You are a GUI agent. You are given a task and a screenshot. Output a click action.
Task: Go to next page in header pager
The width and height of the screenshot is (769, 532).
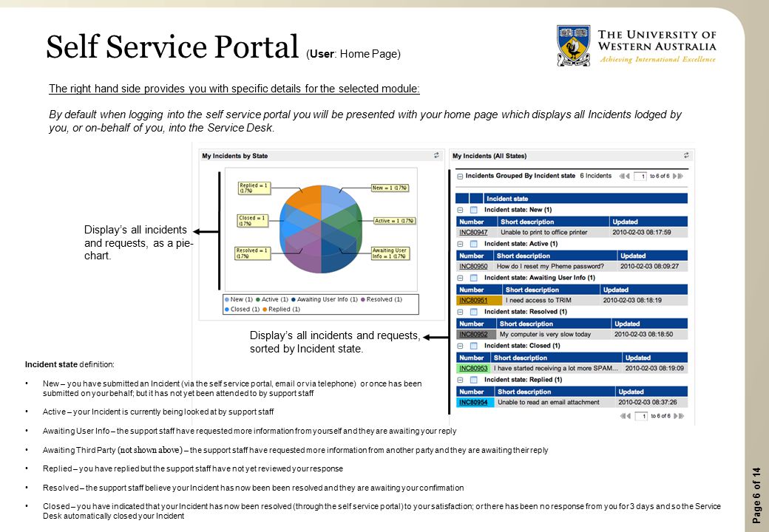tap(675, 176)
